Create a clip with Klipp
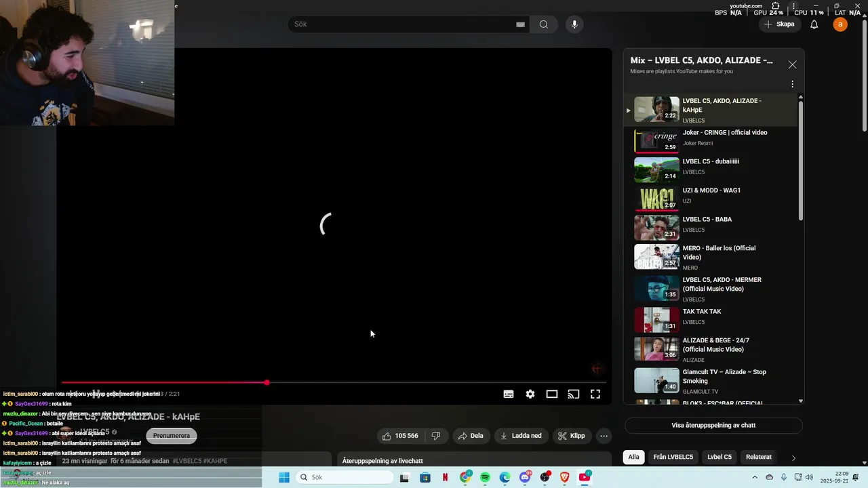Image resolution: width=868 pixels, height=488 pixels. [x=572, y=436]
